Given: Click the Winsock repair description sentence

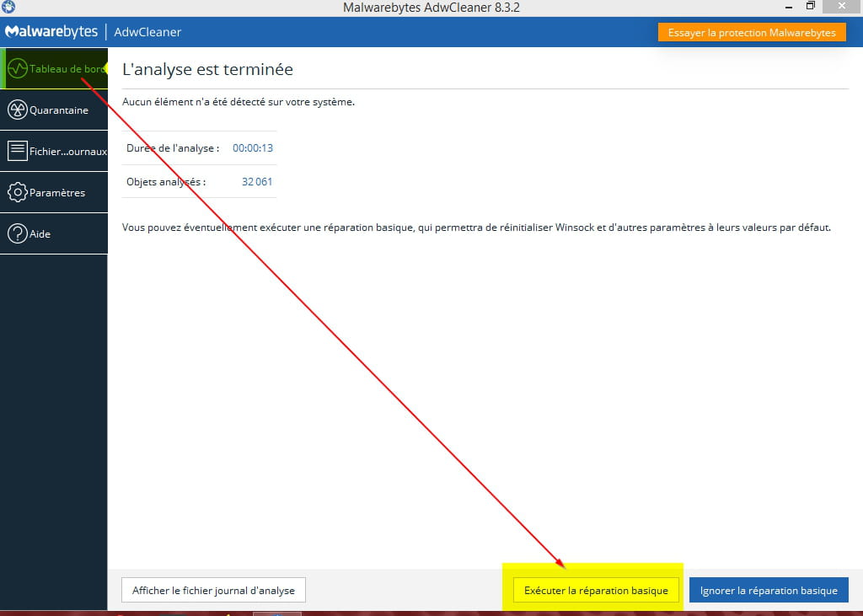Looking at the screenshot, I should [476, 228].
